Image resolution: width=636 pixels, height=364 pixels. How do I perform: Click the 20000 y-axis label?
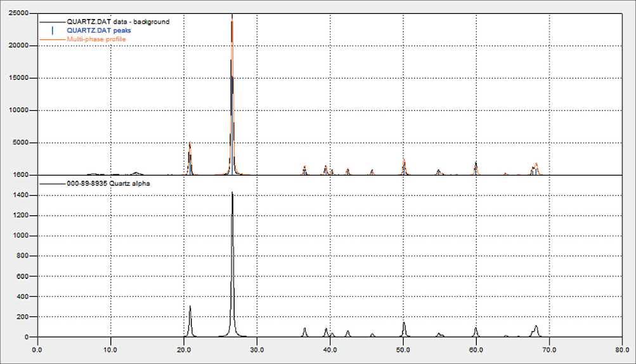[18, 46]
